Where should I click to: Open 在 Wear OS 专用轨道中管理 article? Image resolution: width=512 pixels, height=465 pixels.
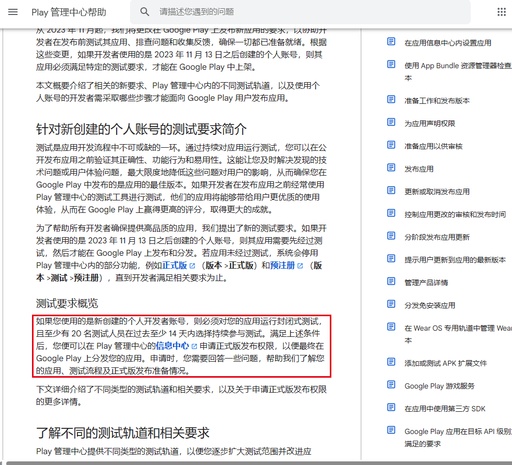458,334
